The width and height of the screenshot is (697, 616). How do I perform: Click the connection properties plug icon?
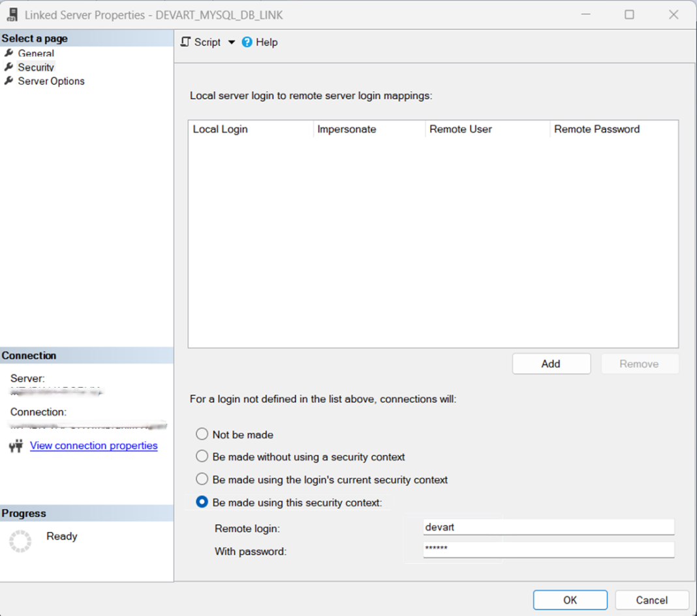click(16, 446)
